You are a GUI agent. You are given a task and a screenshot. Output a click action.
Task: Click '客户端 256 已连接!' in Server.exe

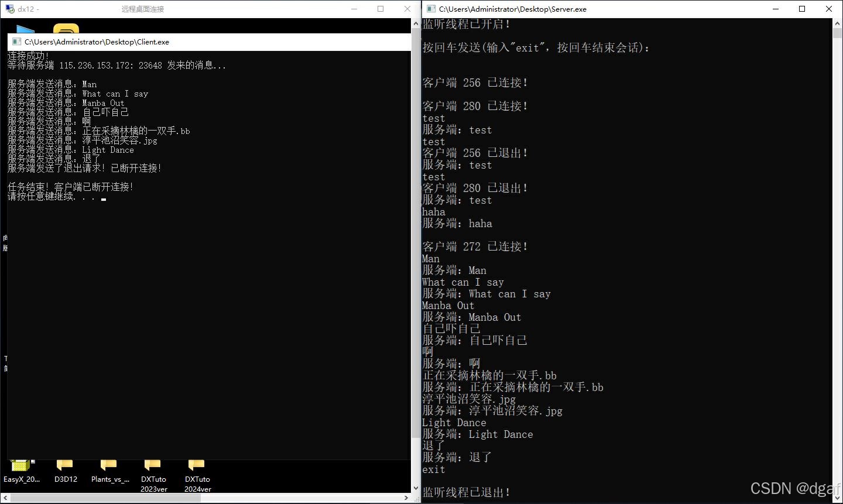click(x=475, y=83)
